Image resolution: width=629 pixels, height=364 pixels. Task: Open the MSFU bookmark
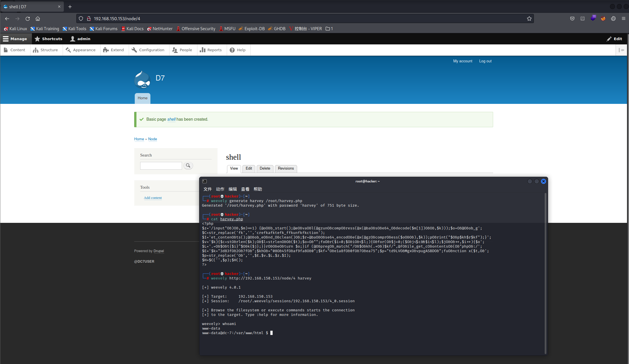coord(227,29)
